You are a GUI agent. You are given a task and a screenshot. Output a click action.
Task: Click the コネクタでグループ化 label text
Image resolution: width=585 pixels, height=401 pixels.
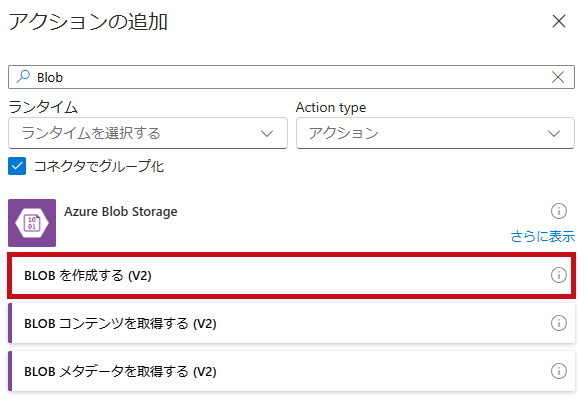tap(99, 166)
